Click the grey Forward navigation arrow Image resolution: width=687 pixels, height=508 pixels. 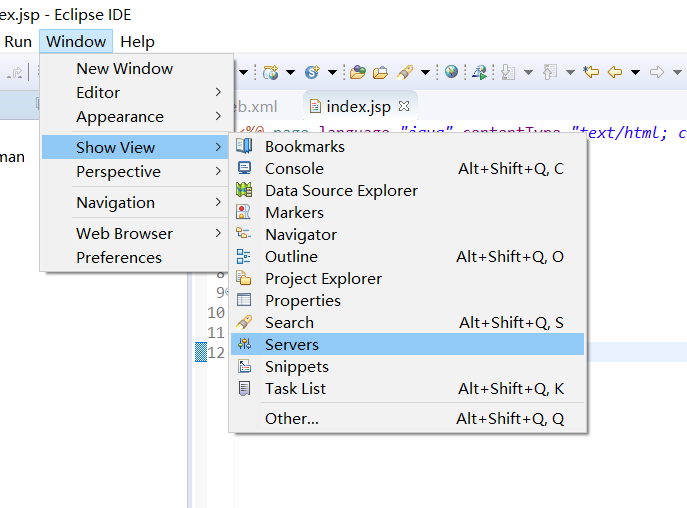click(x=656, y=72)
